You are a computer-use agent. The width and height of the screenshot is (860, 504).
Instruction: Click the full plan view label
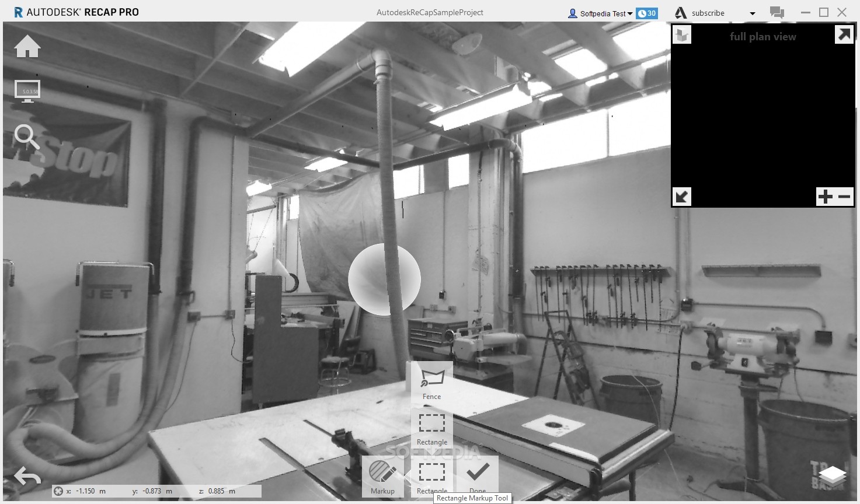pos(762,36)
